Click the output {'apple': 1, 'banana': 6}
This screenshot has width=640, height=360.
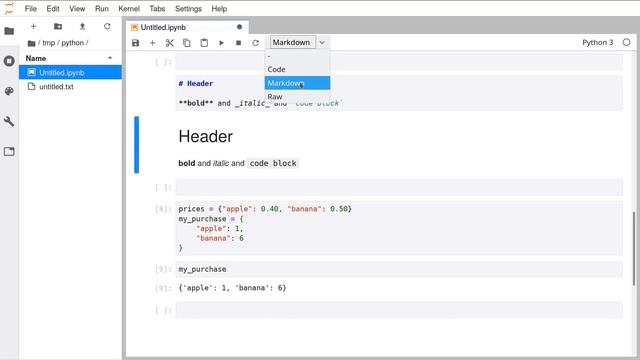click(232, 288)
